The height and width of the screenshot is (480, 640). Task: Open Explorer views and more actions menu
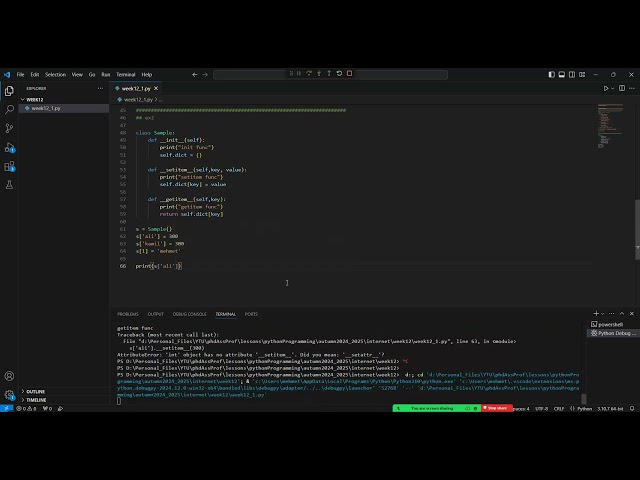coord(100,88)
